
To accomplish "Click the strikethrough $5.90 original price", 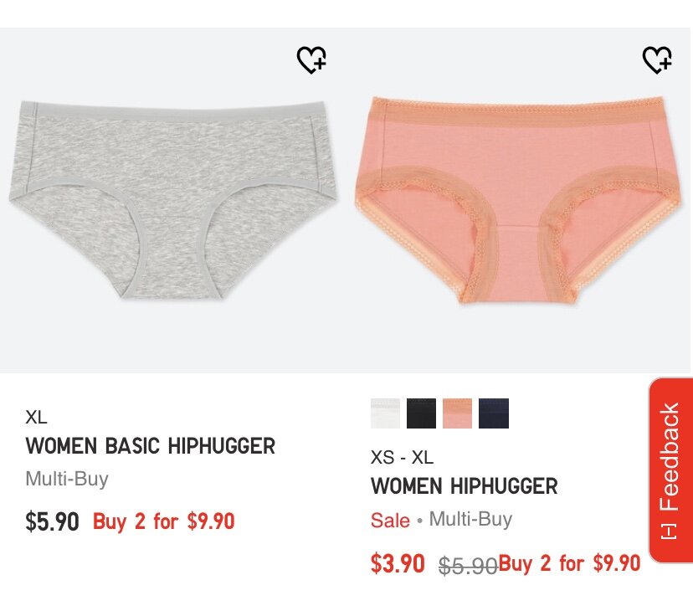I will 468,565.
